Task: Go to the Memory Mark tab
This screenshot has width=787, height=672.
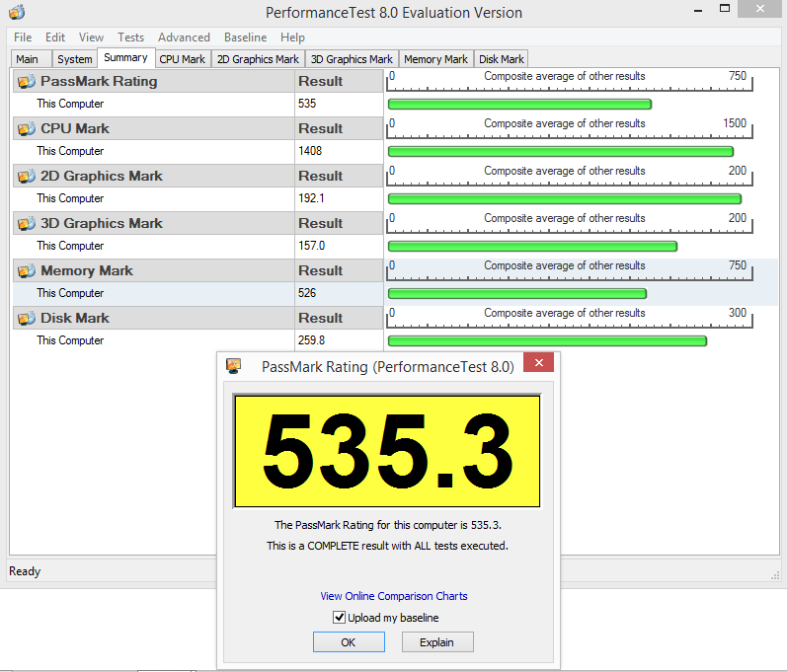Action: 435,59
